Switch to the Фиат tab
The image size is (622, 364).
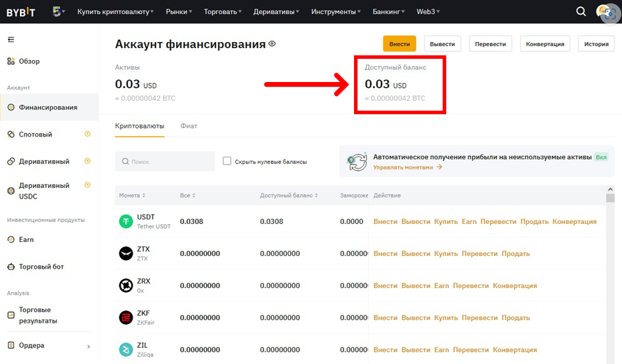189,126
